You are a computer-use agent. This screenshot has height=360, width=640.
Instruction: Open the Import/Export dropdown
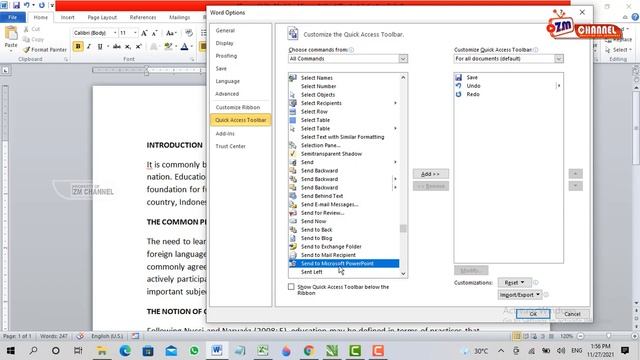tap(520, 295)
